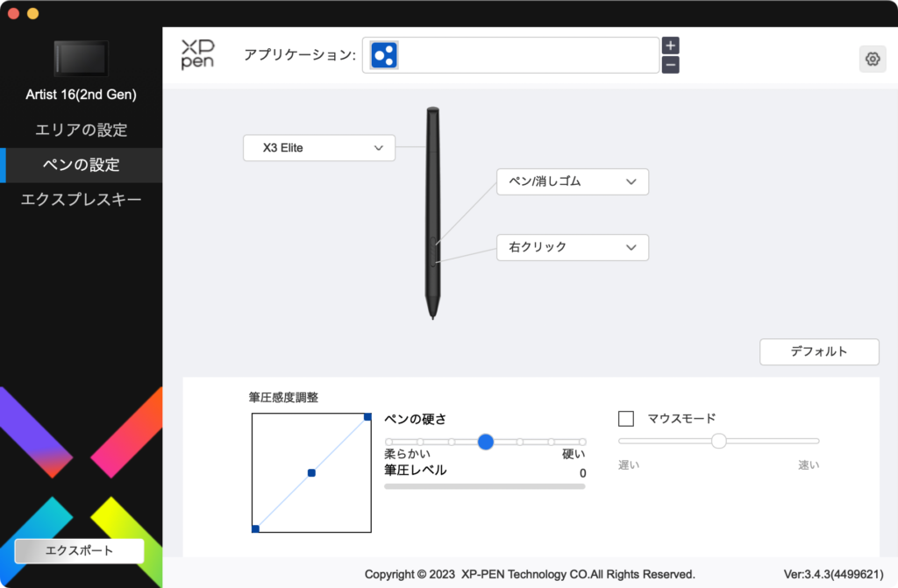This screenshot has height=588, width=898.
Task: Click the mouse speed slider handle
Action: tap(719, 441)
